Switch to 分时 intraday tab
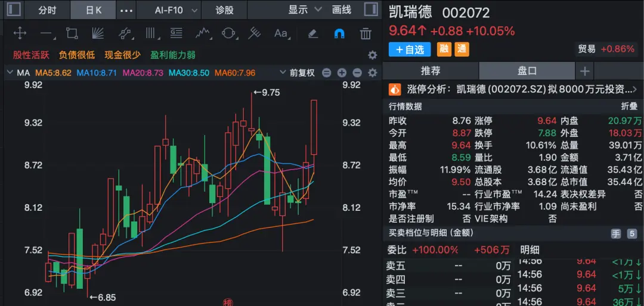The height and width of the screenshot is (306, 644). [x=47, y=10]
